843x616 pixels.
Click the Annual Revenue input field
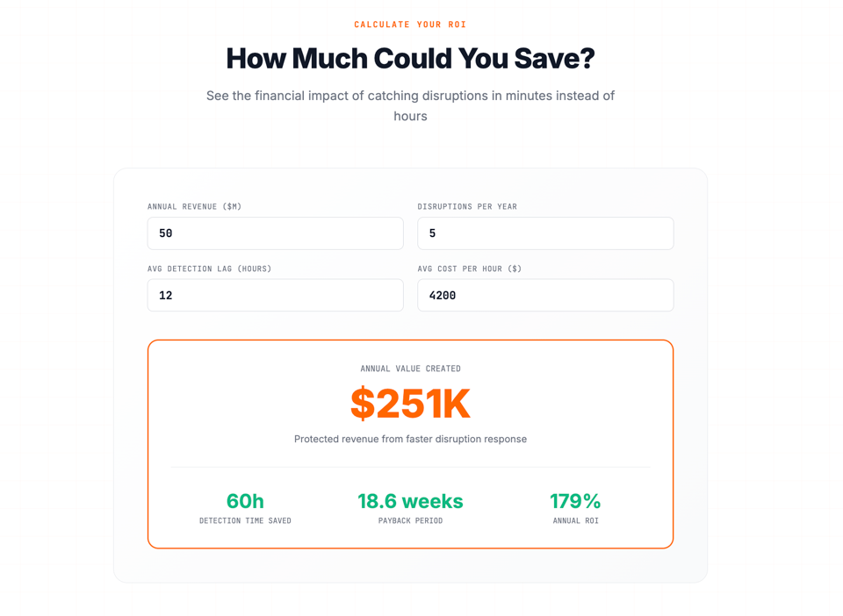[275, 233]
